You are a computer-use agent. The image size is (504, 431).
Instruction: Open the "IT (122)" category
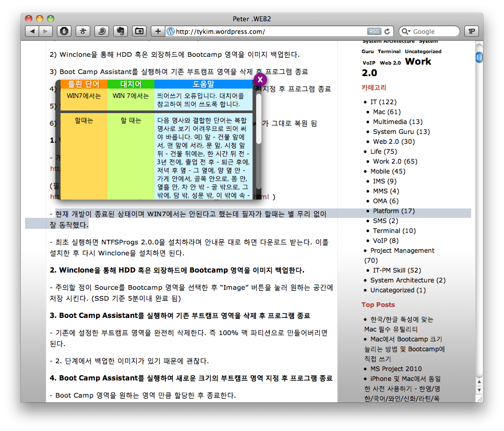pos(384,102)
